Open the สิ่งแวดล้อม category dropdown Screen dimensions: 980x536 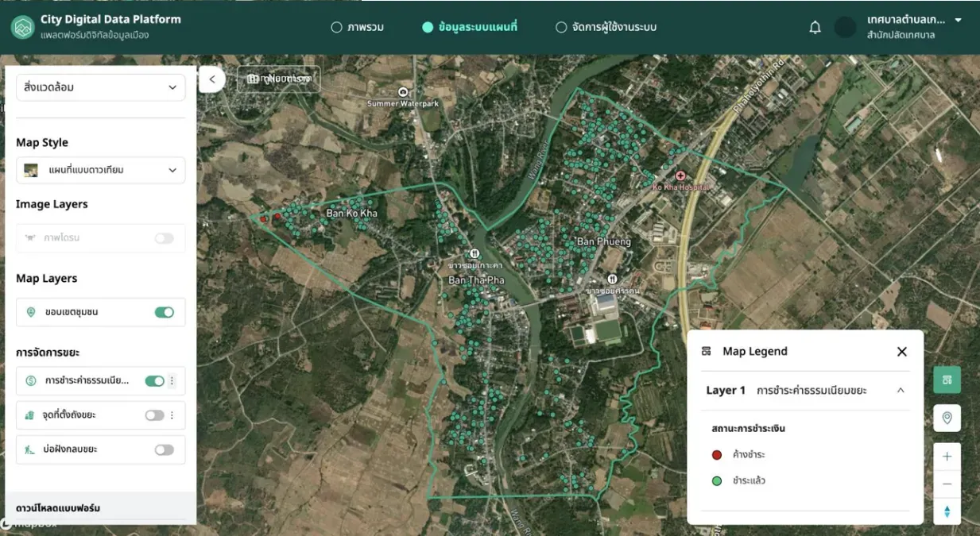(x=101, y=87)
